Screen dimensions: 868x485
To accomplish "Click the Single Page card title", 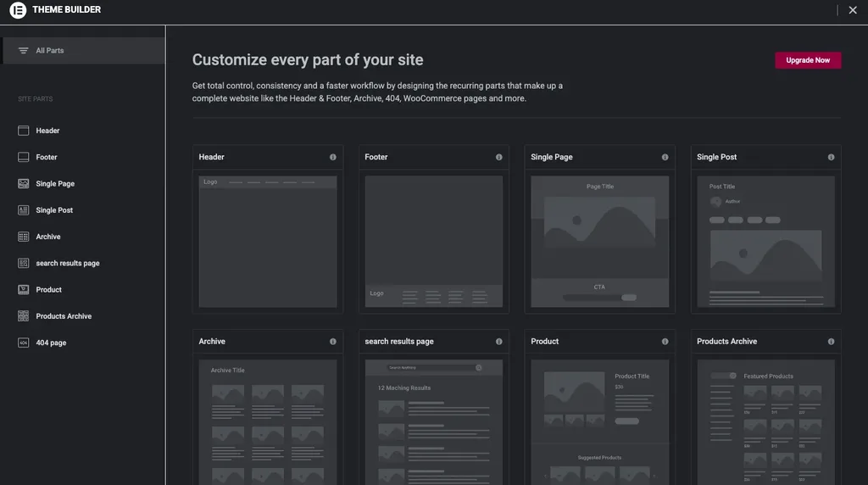I will [551, 157].
